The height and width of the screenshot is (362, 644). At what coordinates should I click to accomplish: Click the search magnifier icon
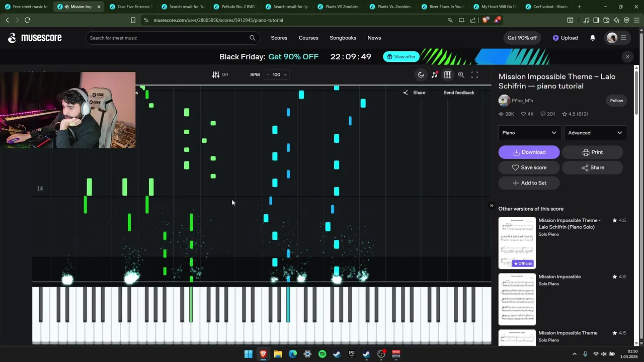point(253,38)
